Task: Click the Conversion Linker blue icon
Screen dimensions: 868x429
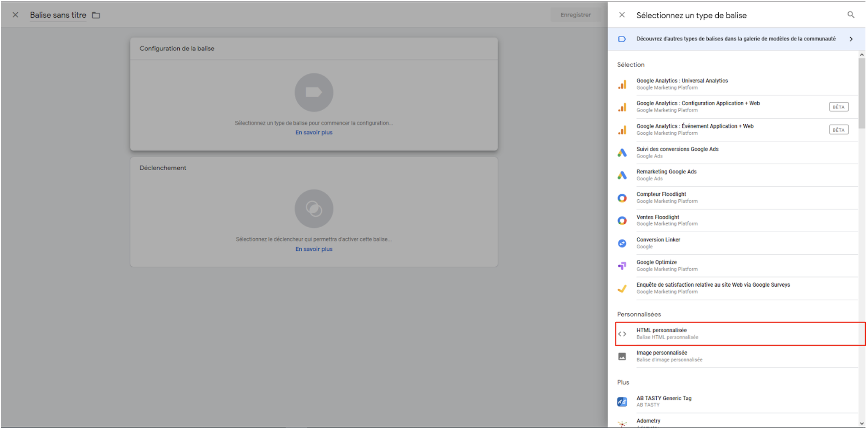Action: [622, 243]
